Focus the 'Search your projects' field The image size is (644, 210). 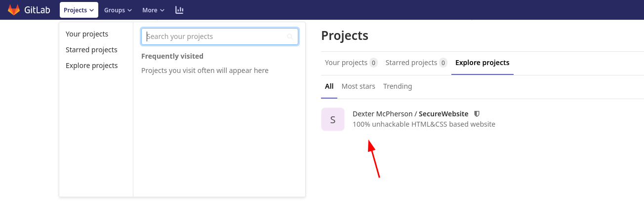215,36
